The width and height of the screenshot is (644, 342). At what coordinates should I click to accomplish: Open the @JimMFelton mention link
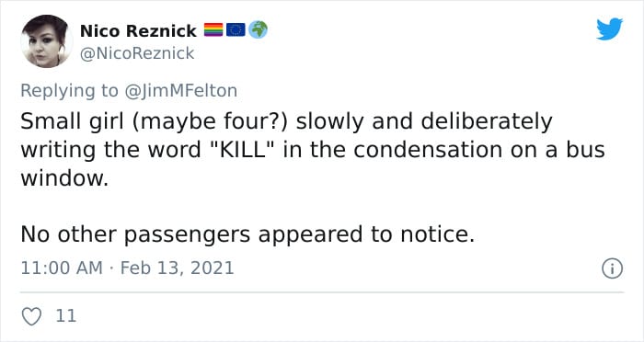tap(180, 91)
